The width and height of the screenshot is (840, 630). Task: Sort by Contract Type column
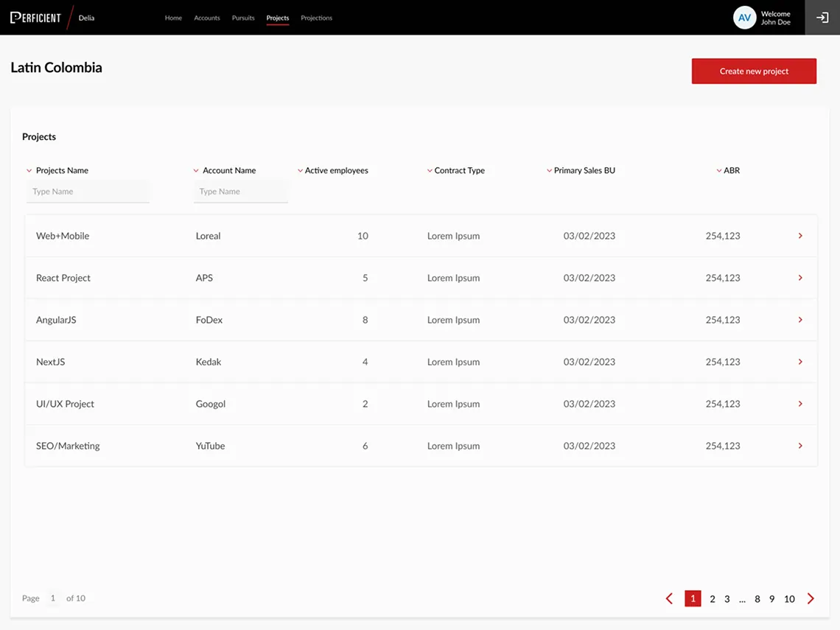coord(456,170)
